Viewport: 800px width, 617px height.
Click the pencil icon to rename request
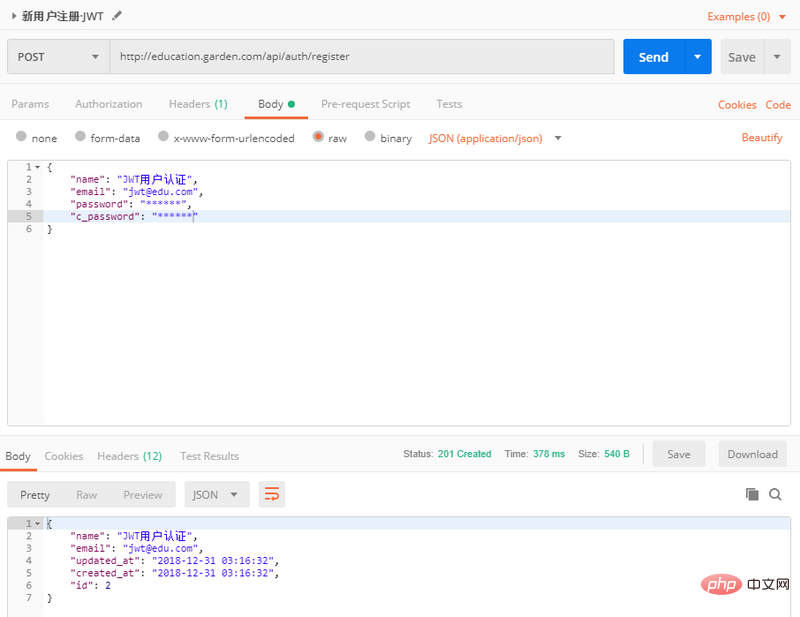[117, 16]
